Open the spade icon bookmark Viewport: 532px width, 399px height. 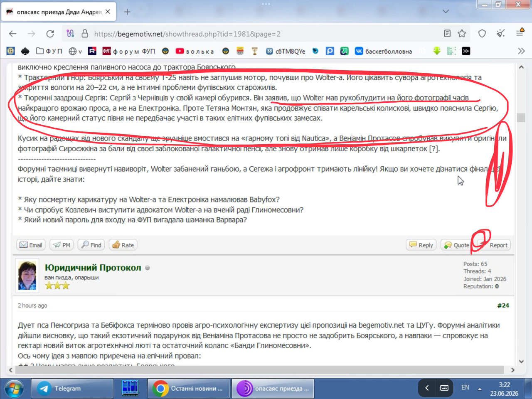pos(25,51)
